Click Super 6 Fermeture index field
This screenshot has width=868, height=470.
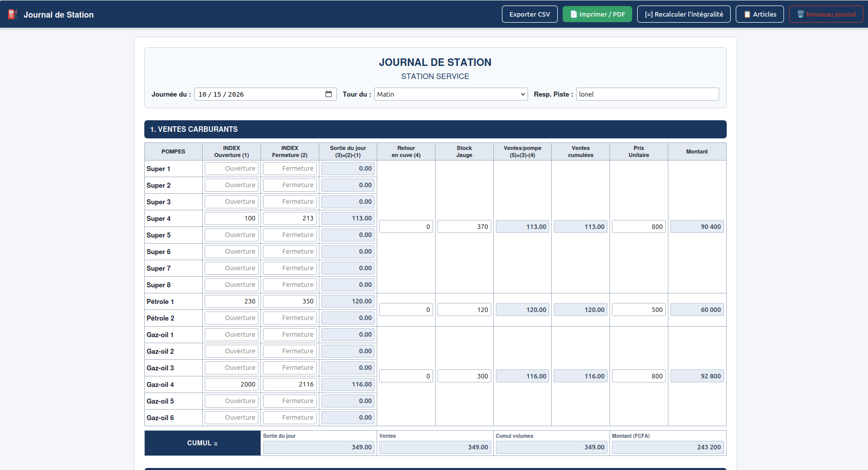[x=290, y=252]
